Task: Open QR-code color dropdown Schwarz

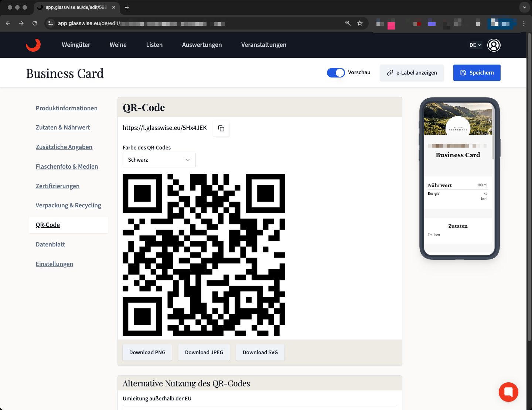Action: 159,160
